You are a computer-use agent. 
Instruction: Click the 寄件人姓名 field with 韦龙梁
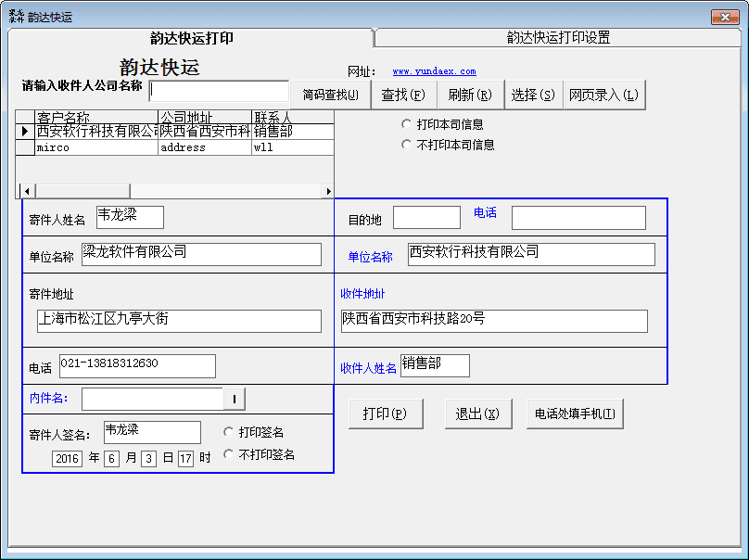pyautogui.click(x=130, y=217)
